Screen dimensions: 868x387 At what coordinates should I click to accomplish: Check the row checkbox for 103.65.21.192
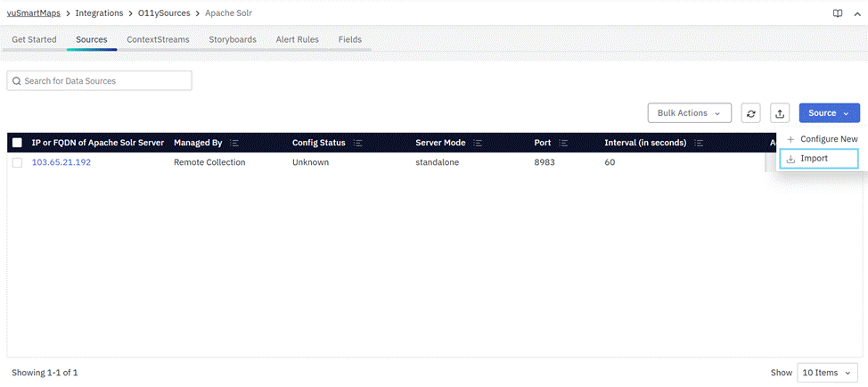click(17, 163)
